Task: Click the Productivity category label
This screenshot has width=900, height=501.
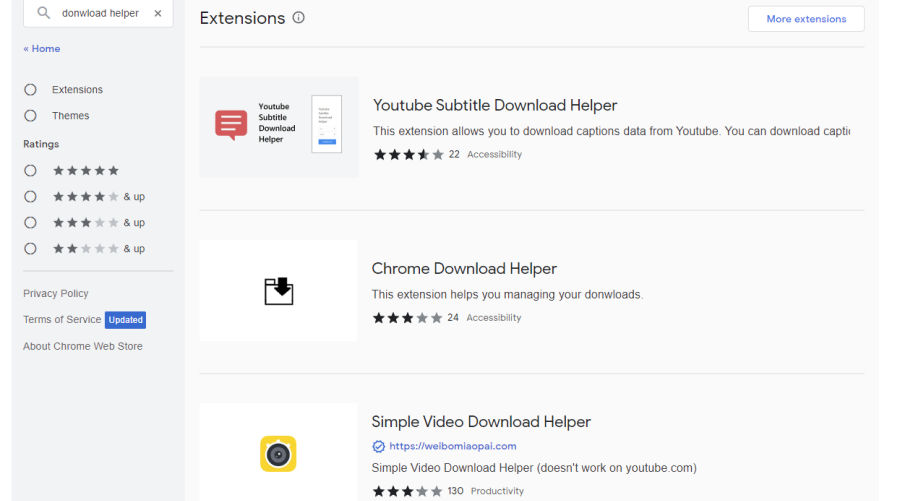Action: 497,491
